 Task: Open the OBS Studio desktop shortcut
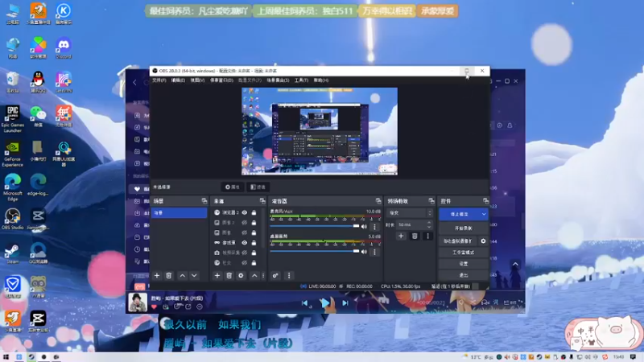click(12, 218)
